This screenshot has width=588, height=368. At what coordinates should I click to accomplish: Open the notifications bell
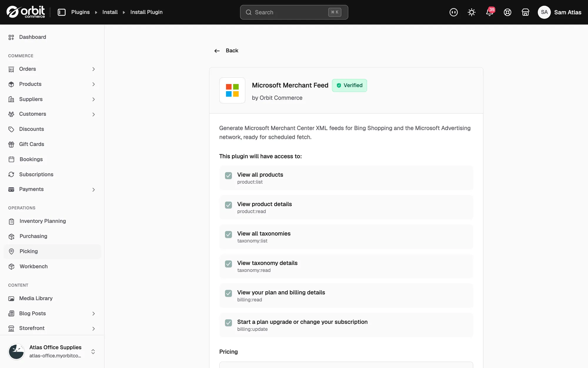pyautogui.click(x=490, y=12)
